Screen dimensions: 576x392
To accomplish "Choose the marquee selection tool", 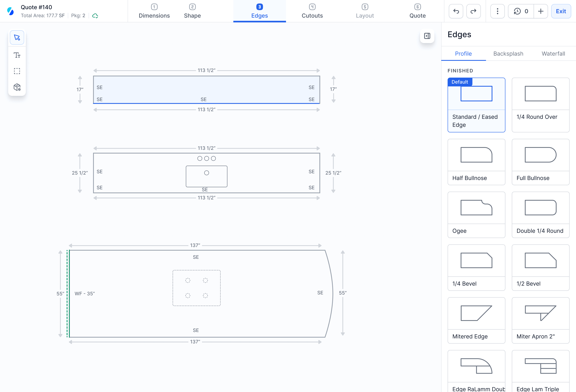I will (17, 71).
